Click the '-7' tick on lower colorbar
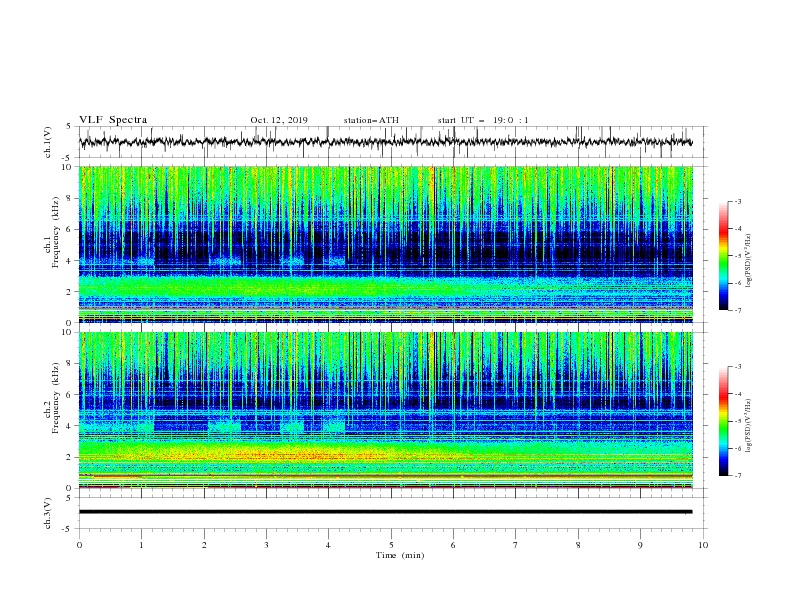Image resolution: width=792 pixels, height=612 pixels. 738,475
